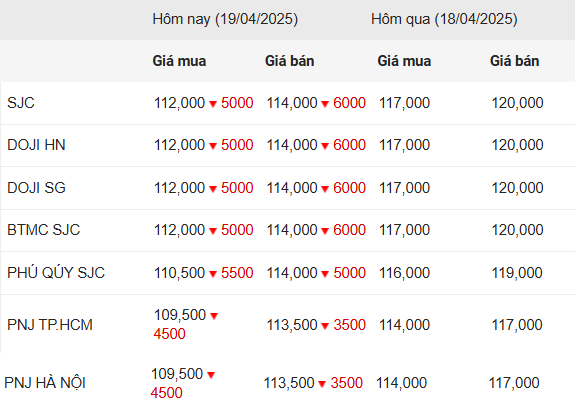
Task: Click the red 5500 change value for PHÚ QÚY
Action: [237, 273]
